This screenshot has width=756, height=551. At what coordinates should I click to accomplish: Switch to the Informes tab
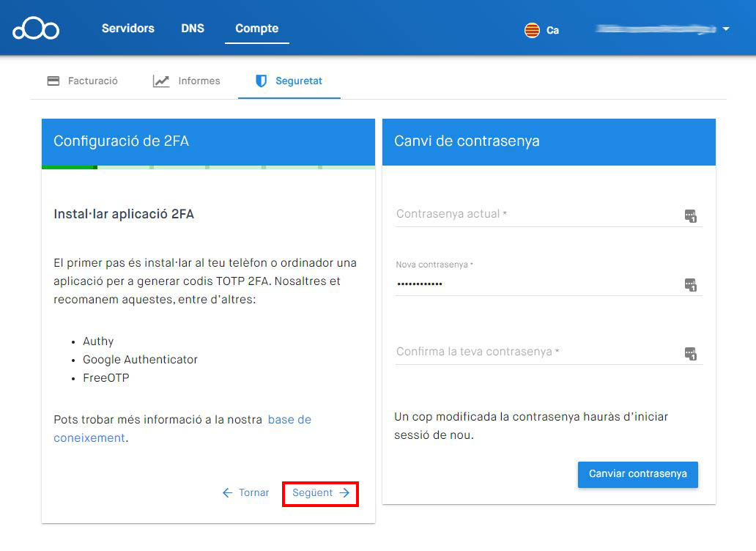(x=186, y=81)
